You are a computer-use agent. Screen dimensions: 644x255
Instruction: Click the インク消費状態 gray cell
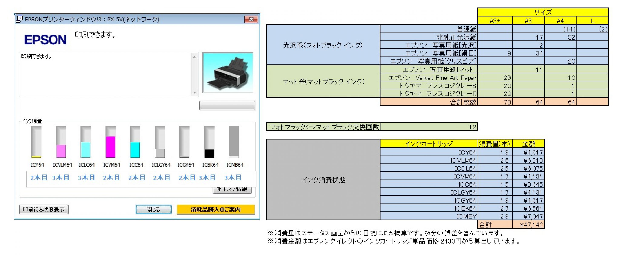323,180
